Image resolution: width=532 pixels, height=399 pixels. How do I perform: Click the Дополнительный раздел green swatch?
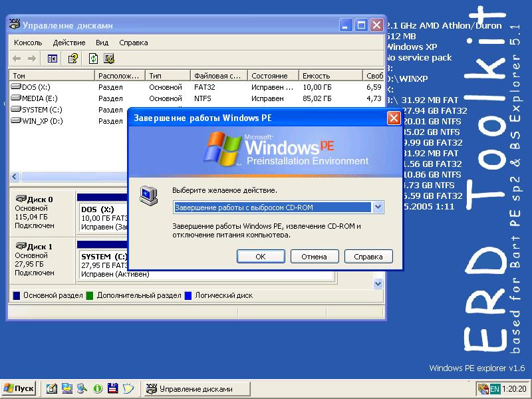[x=90, y=295]
